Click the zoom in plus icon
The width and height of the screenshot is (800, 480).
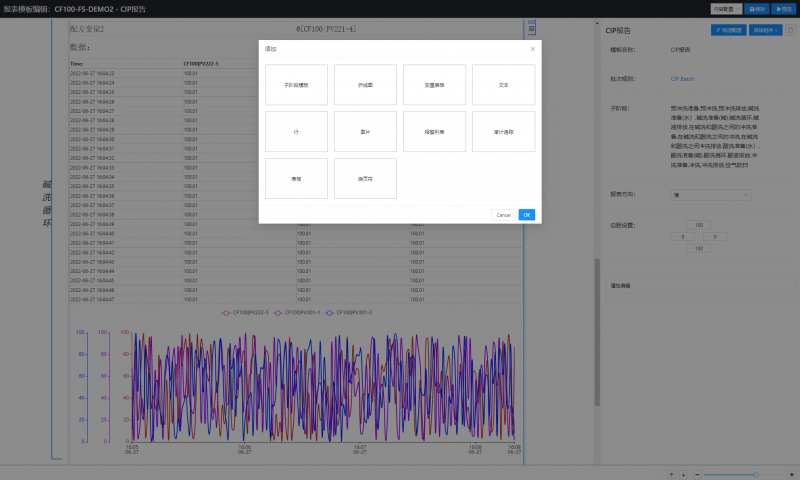(790, 473)
